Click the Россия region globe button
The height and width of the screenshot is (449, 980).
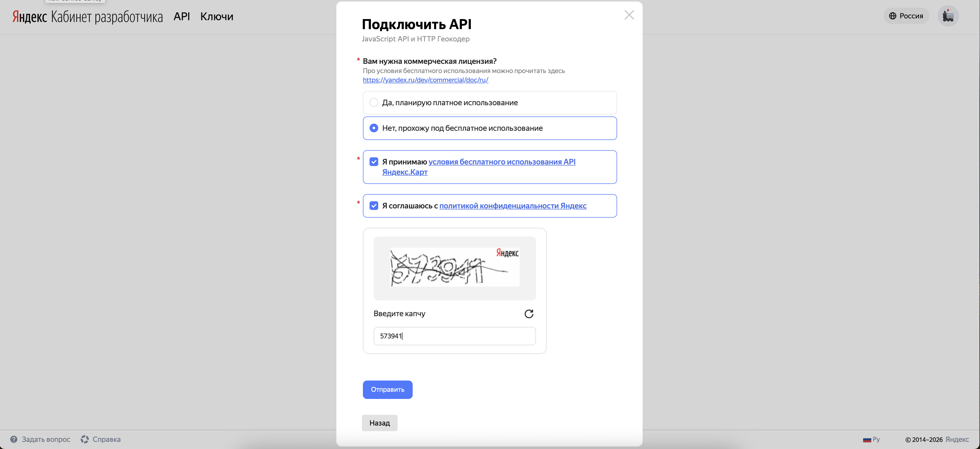click(906, 16)
